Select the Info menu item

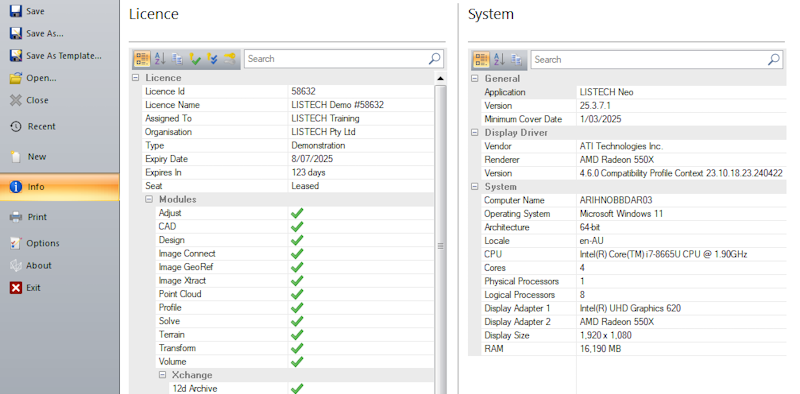click(60, 187)
